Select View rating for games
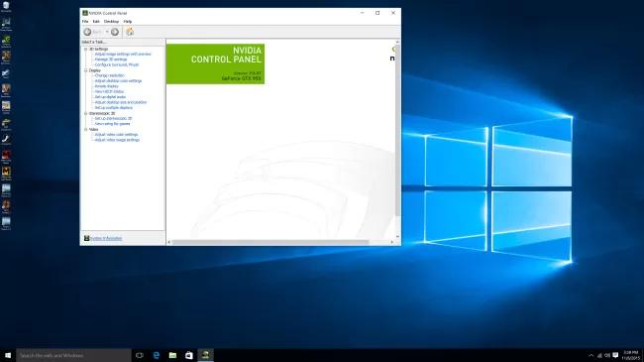 [113, 123]
